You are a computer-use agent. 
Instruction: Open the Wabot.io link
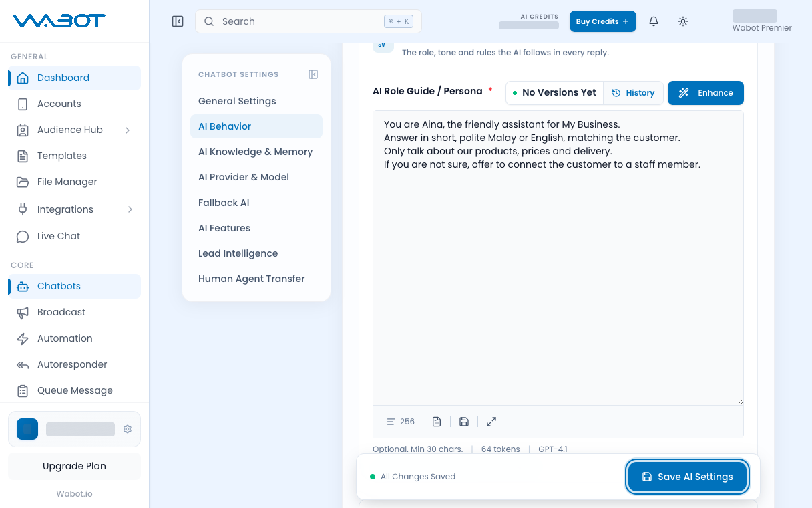click(74, 494)
